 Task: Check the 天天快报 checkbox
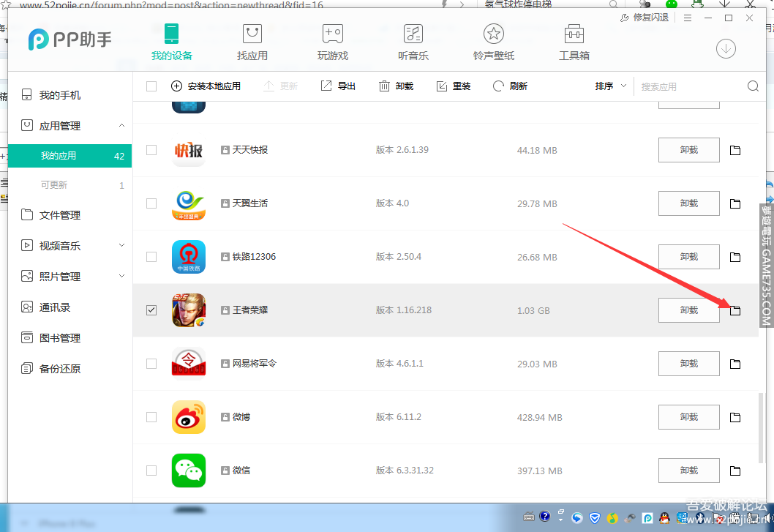click(151, 150)
